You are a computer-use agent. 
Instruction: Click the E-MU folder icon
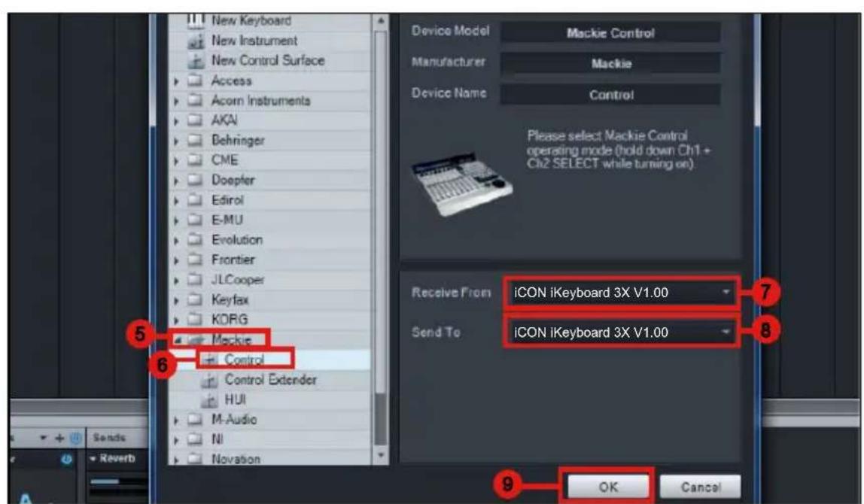pos(194,220)
